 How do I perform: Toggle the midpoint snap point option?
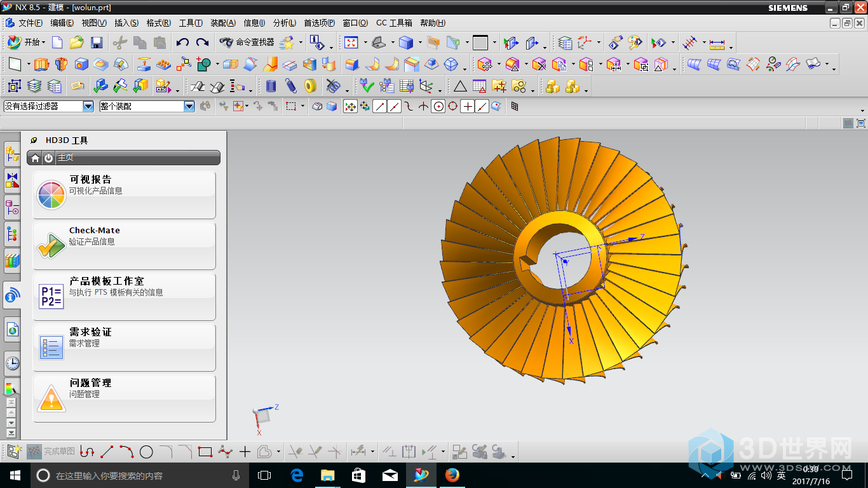(x=394, y=107)
